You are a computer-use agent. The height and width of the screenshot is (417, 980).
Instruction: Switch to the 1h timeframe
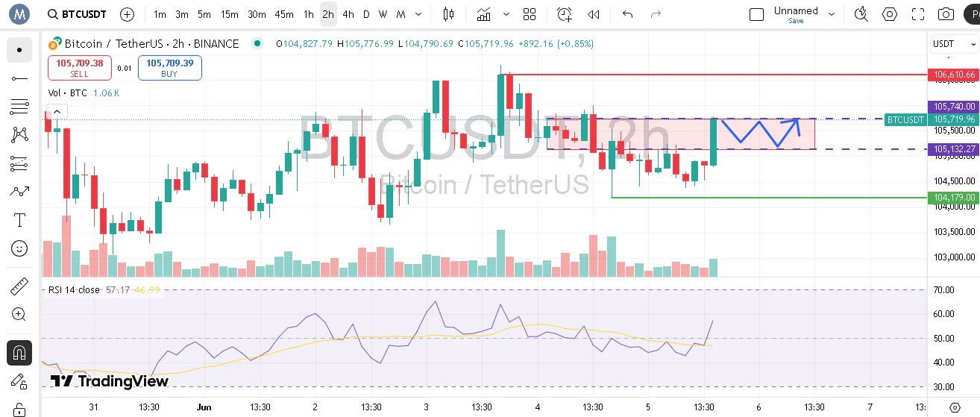click(x=309, y=14)
